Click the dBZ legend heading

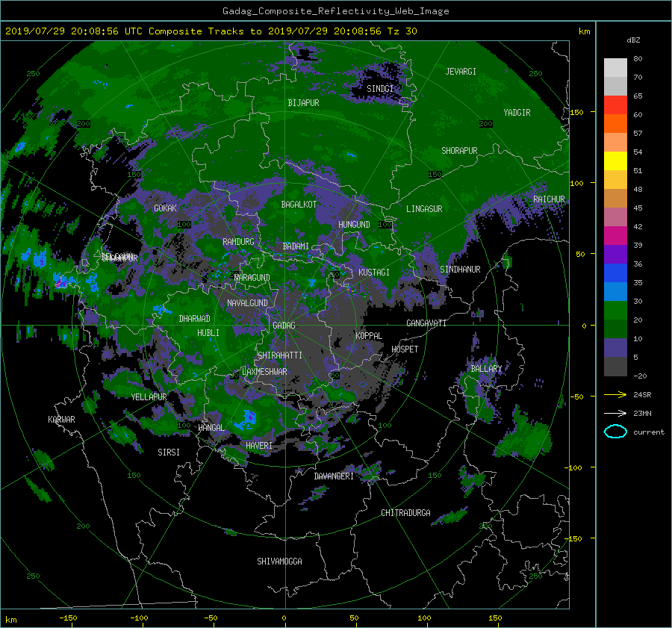click(633, 40)
